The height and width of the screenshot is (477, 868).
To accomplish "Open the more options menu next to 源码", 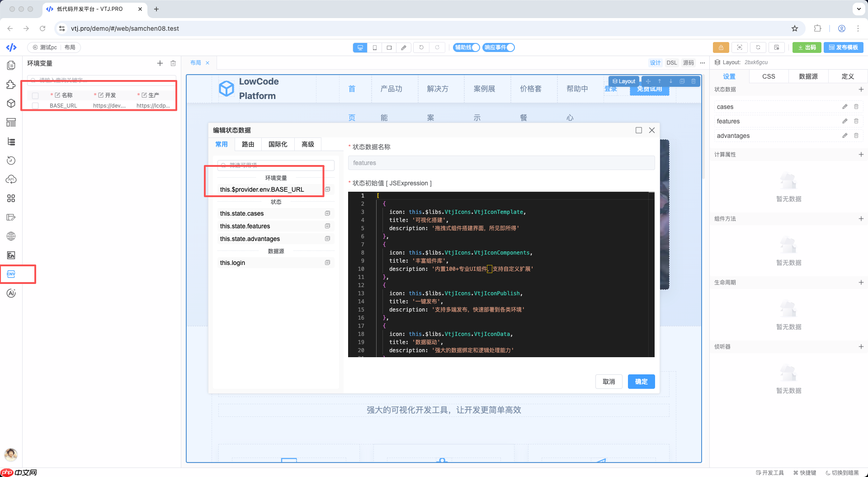I will [702, 63].
